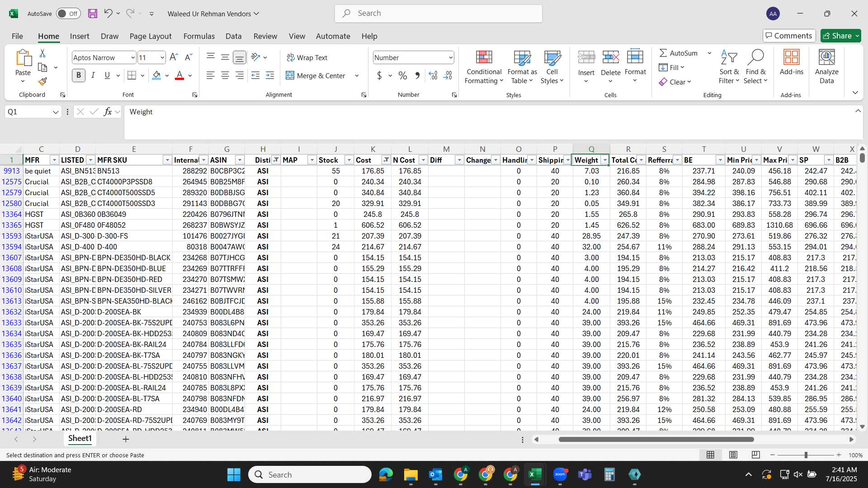Click the Clear button
This screenshot has height=488, width=868.
tap(675, 82)
